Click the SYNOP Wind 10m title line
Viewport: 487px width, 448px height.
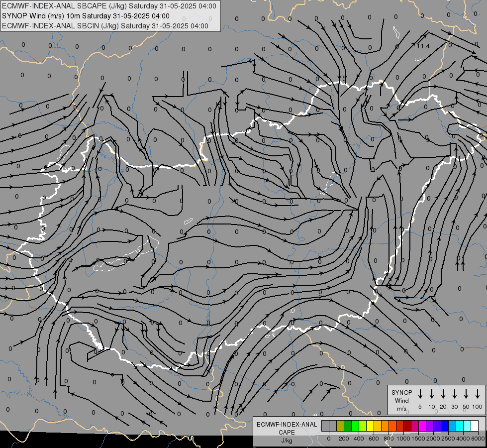[86, 16]
